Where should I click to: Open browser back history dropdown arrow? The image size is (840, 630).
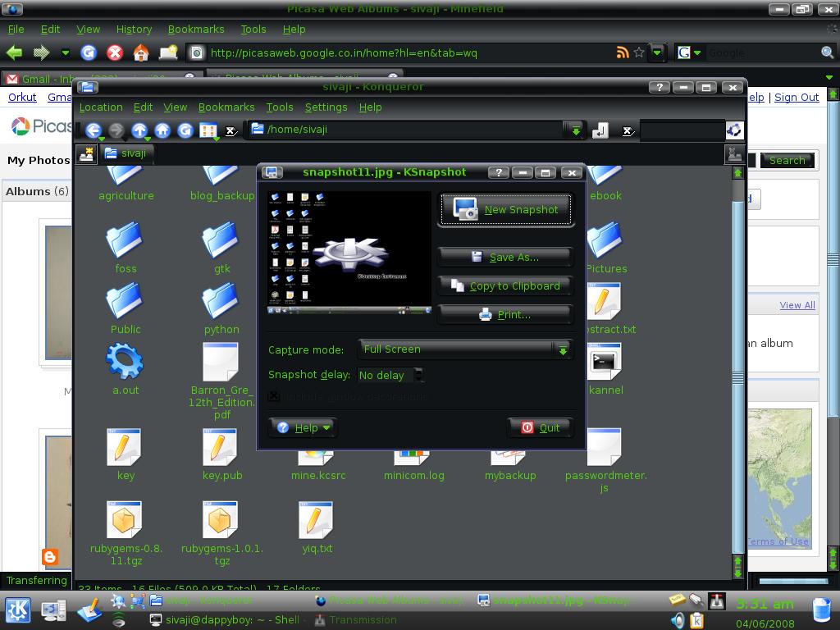coord(66,52)
